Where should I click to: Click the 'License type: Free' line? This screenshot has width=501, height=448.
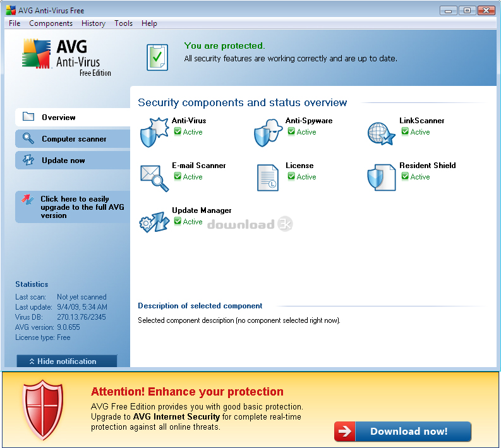tap(43, 337)
